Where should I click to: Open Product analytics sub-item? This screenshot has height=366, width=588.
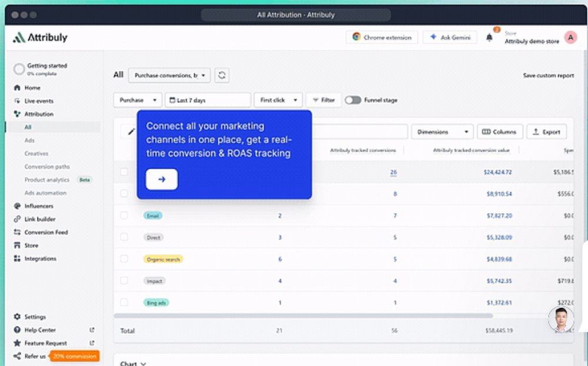coord(47,180)
